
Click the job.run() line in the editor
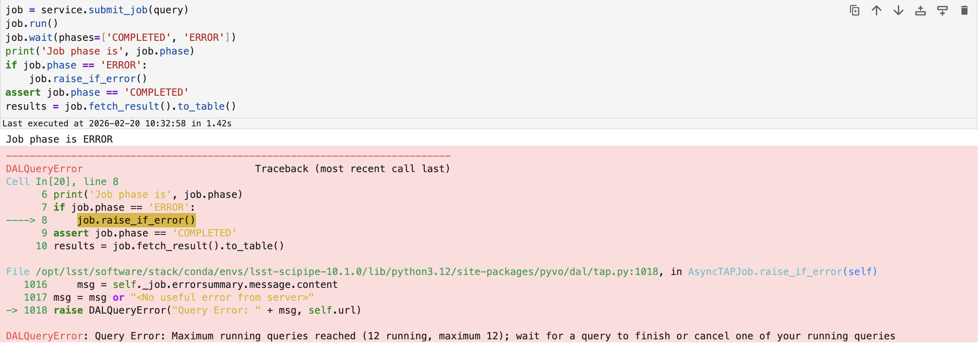31,24
